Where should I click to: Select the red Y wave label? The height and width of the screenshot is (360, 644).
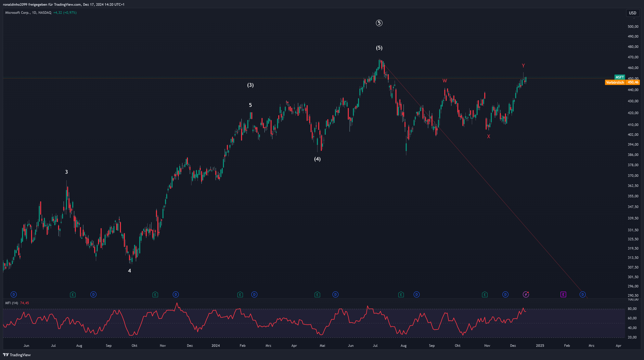[523, 66]
